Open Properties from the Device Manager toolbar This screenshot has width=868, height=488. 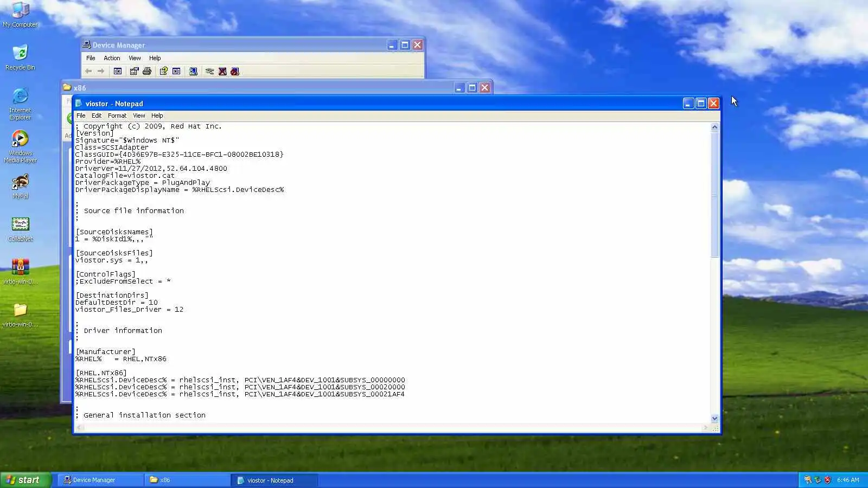pyautogui.click(x=134, y=71)
